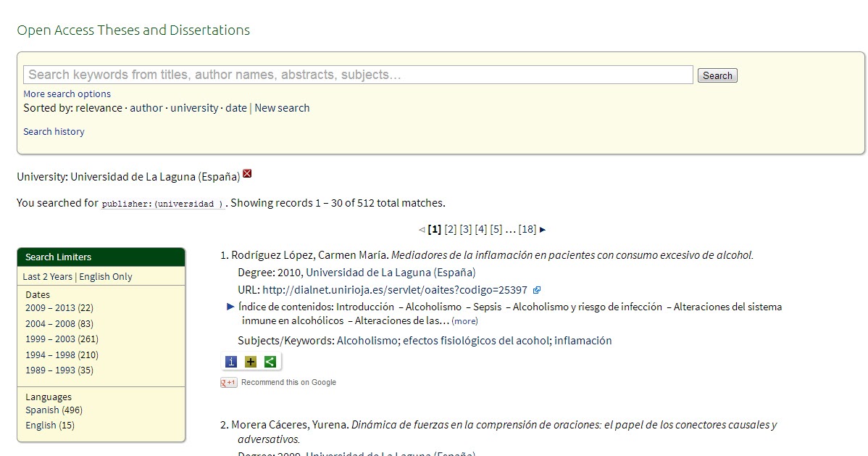Image resolution: width=868 pixels, height=456 pixels.
Task: Filter by language Spanish (496)
Action: (54, 410)
